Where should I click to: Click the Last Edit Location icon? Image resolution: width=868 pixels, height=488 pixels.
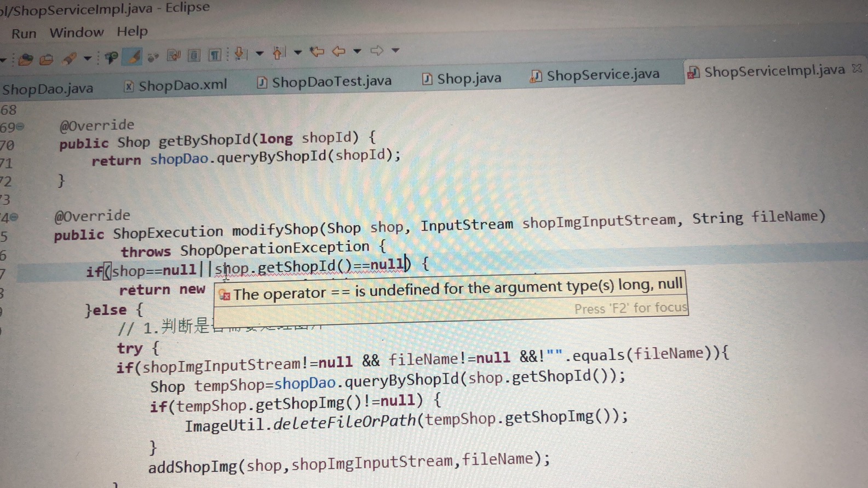(x=317, y=52)
